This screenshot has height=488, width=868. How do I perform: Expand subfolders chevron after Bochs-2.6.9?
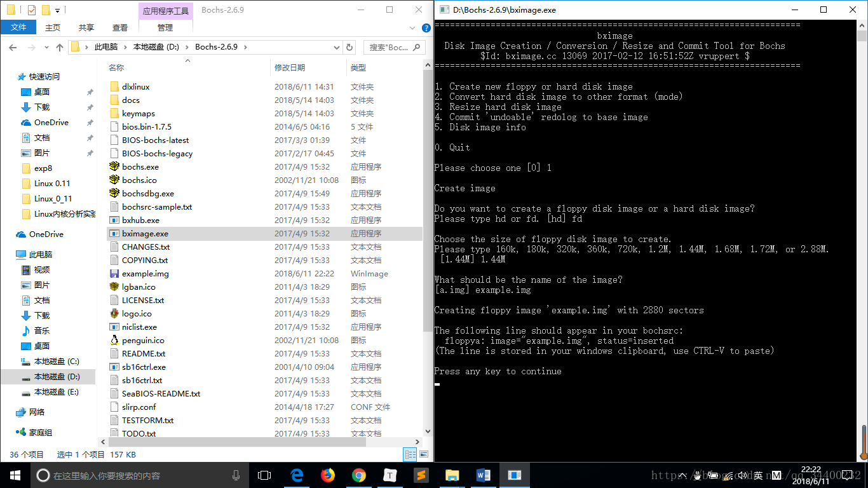pos(245,47)
